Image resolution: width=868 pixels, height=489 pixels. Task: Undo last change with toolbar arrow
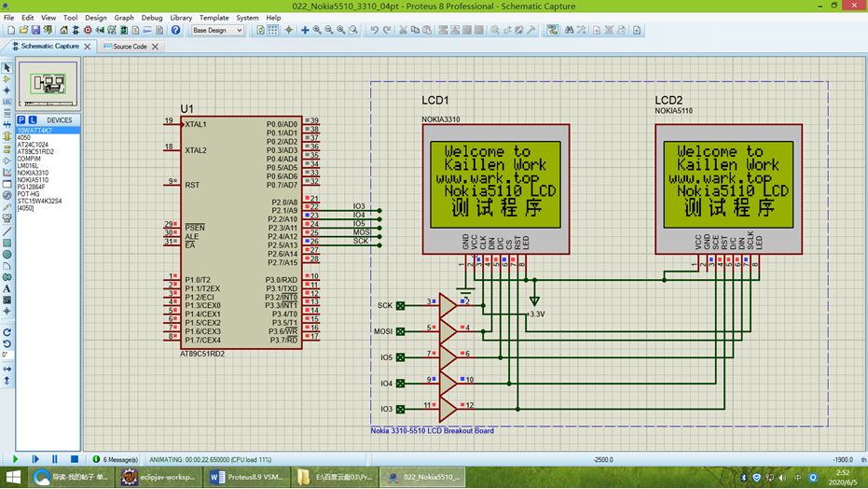pyautogui.click(x=374, y=31)
